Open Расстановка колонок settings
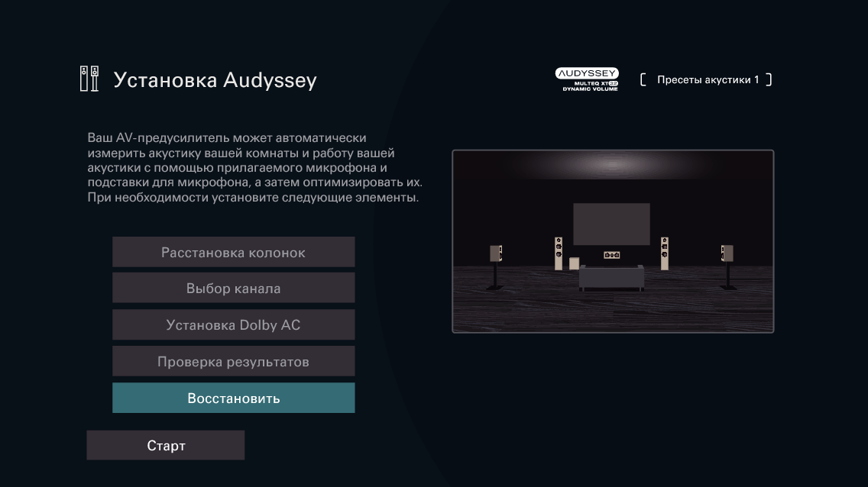This screenshot has width=868, height=487. [233, 251]
